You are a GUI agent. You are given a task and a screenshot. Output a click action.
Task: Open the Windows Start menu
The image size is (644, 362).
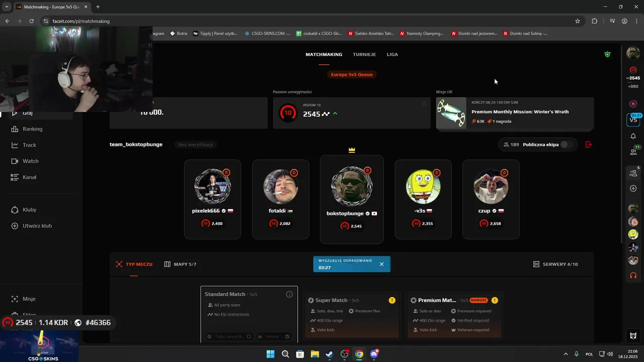[270, 354]
